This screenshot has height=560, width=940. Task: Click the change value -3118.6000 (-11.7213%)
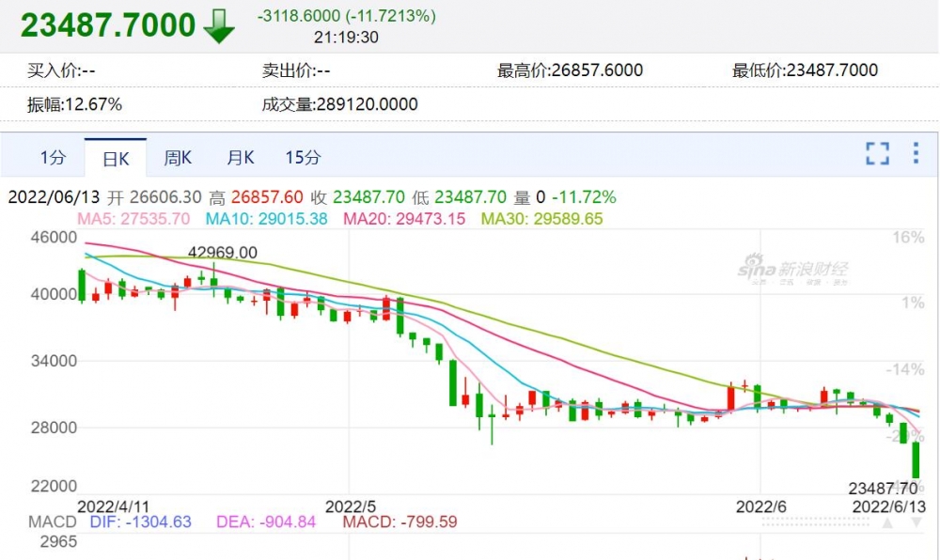[x=347, y=16]
